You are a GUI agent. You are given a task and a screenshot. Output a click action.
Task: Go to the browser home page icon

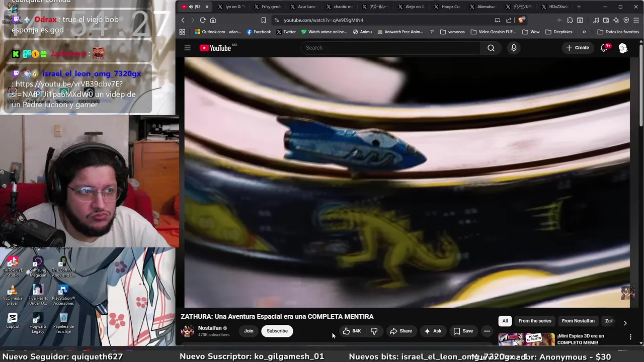[x=213, y=20]
